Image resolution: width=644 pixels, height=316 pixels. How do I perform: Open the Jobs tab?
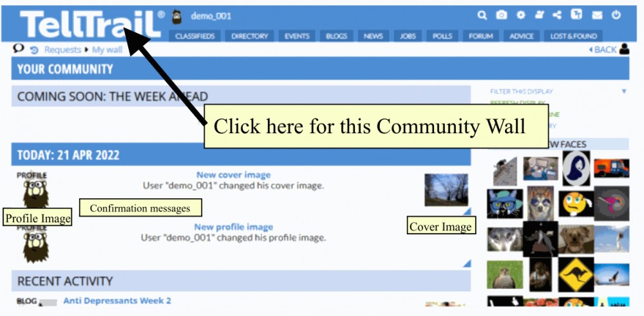pos(408,36)
